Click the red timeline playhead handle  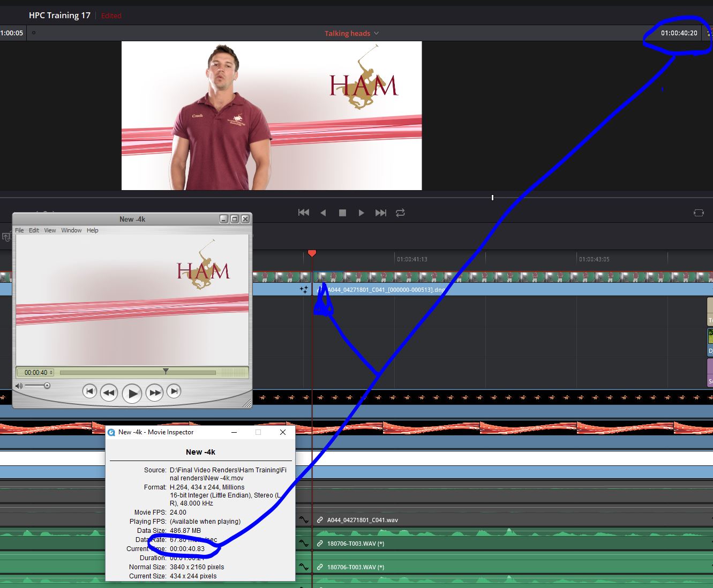tap(312, 253)
